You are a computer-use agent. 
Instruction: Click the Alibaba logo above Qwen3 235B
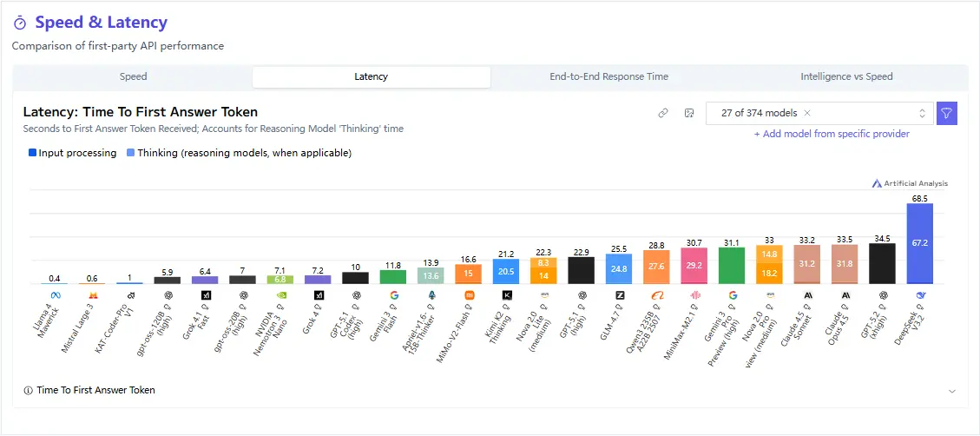[657, 294]
